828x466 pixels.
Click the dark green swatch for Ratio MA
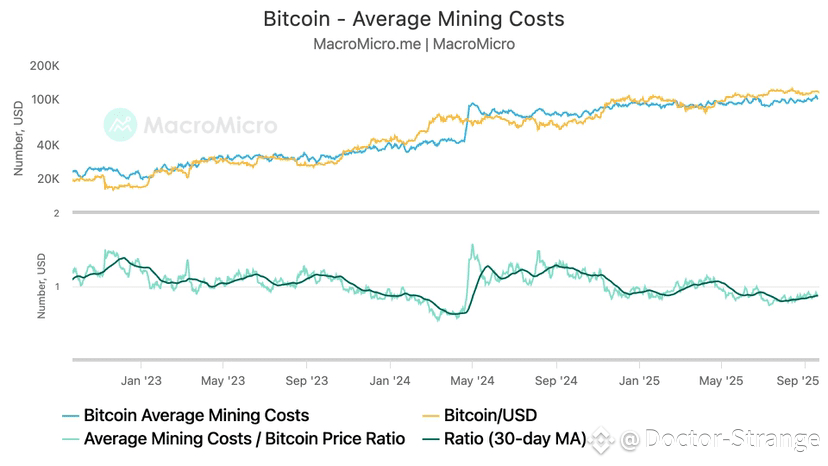pos(431,440)
